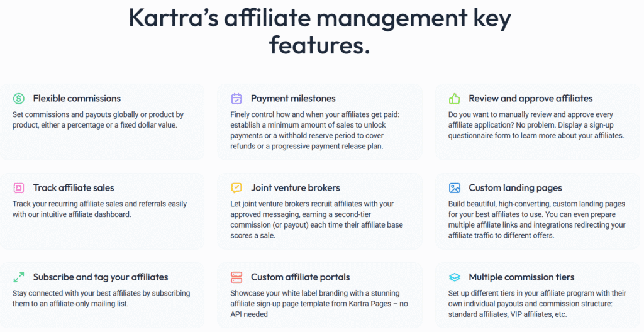The image size is (644, 332).
Task: Click the Review and approve affiliates heading
Action: coord(531,99)
